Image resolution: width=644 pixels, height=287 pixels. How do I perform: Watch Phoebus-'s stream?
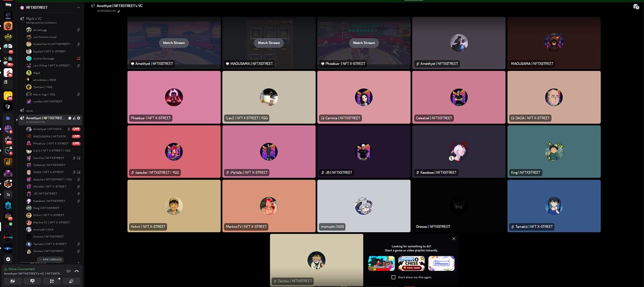click(x=364, y=43)
